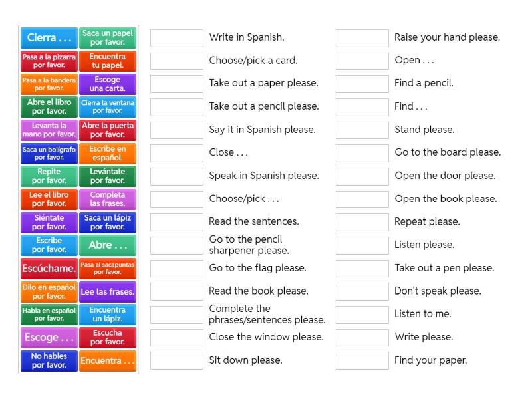Click answer box for 'Stand please.'
Image resolution: width=532 pixels, height=399 pixels.
(362, 130)
